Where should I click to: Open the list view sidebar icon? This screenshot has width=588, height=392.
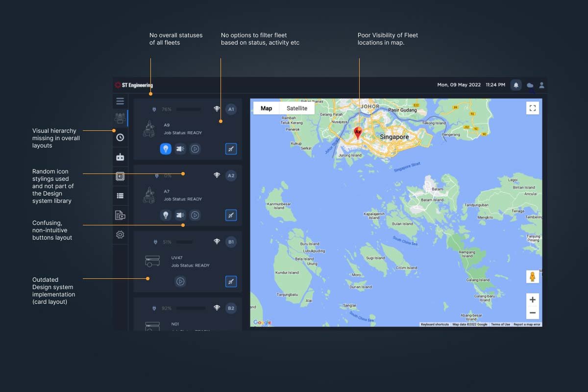120,196
